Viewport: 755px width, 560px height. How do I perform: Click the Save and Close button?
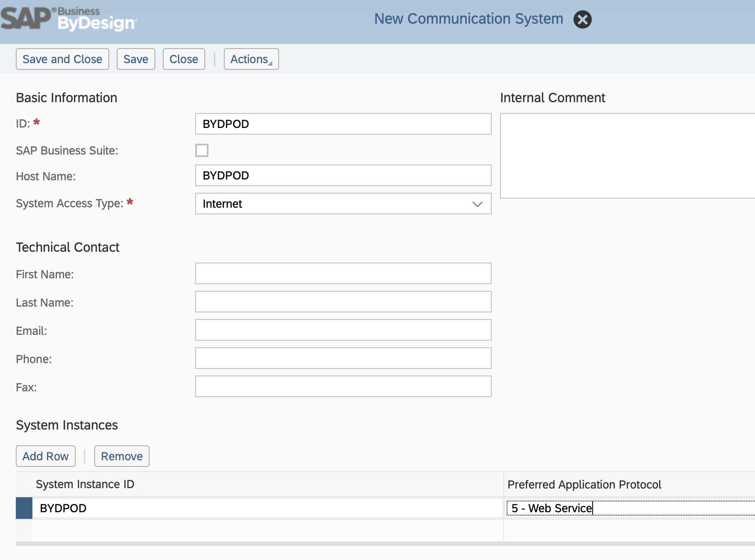pos(62,59)
